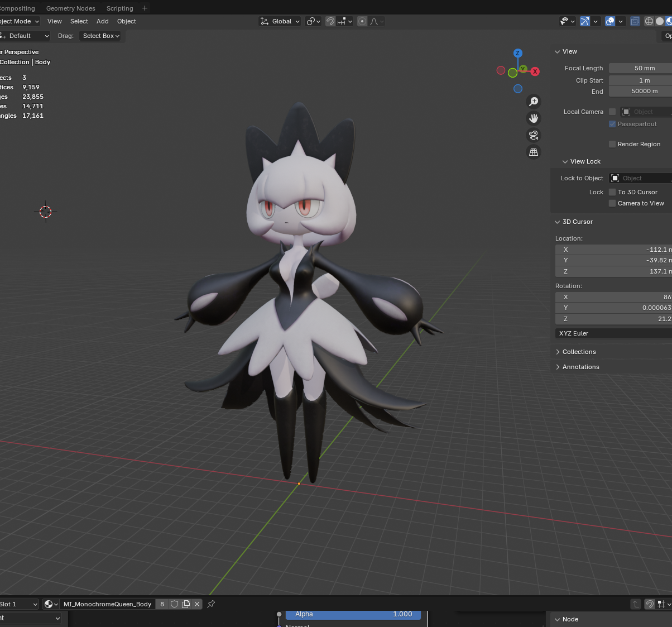Image resolution: width=672 pixels, height=627 pixels.
Task: Open the Object menu
Action: click(x=127, y=21)
